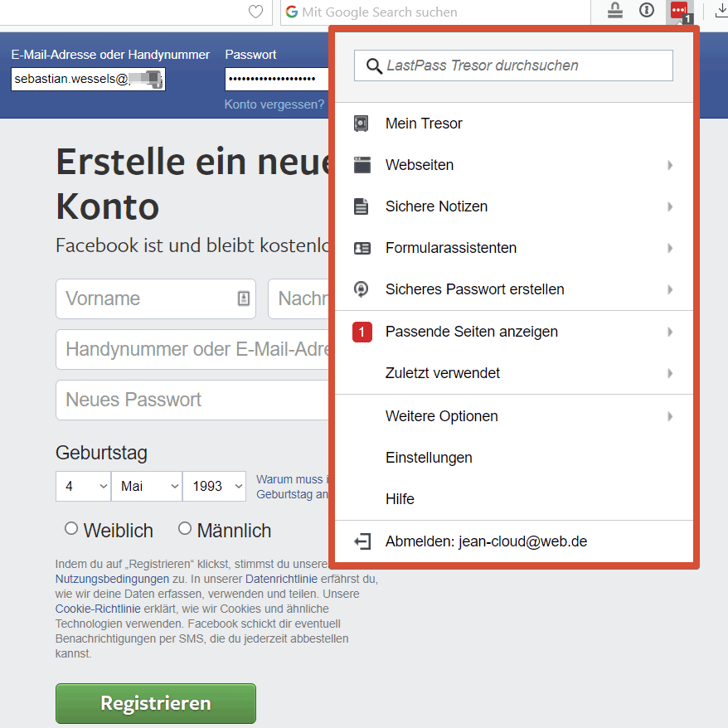Open the birthday year dropdown showing 1993

(214, 486)
